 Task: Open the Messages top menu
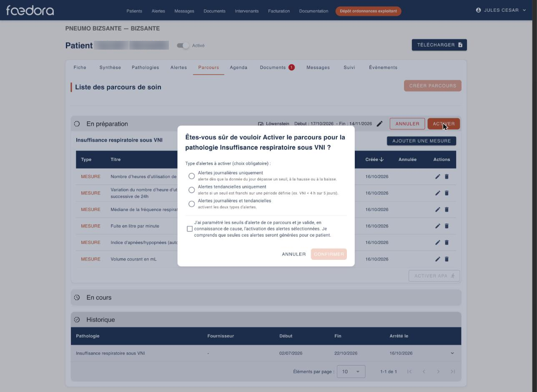[184, 11]
